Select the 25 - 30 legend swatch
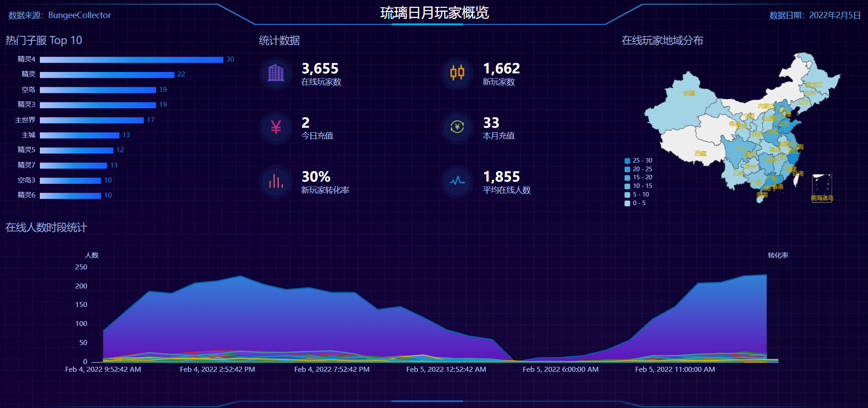 (627, 161)
